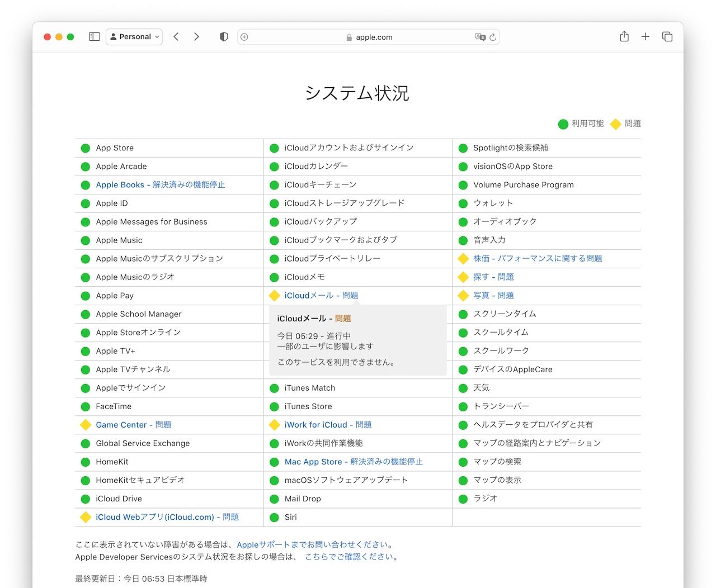Viewport: 716px width, 588px height.
Task: Click green 利用可能 legend icon
Action: (x=563, y=124)
